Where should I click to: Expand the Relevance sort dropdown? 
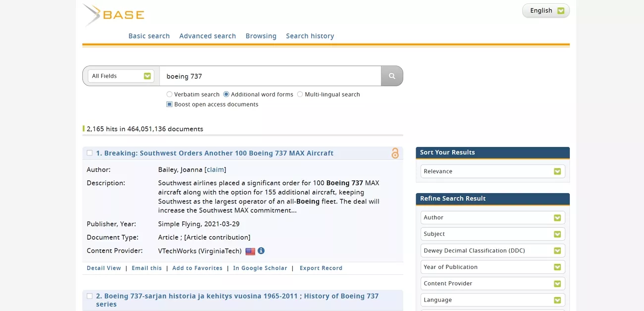tap(492, 171)
